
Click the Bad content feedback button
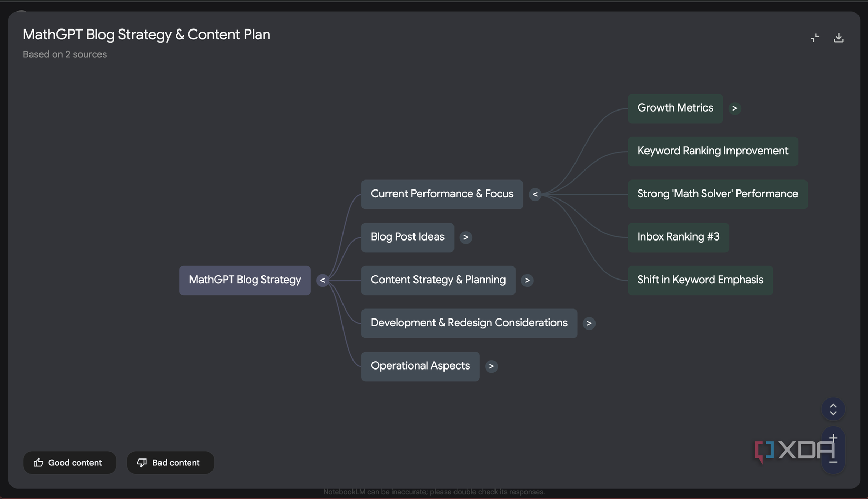click(x=170, y=463)
